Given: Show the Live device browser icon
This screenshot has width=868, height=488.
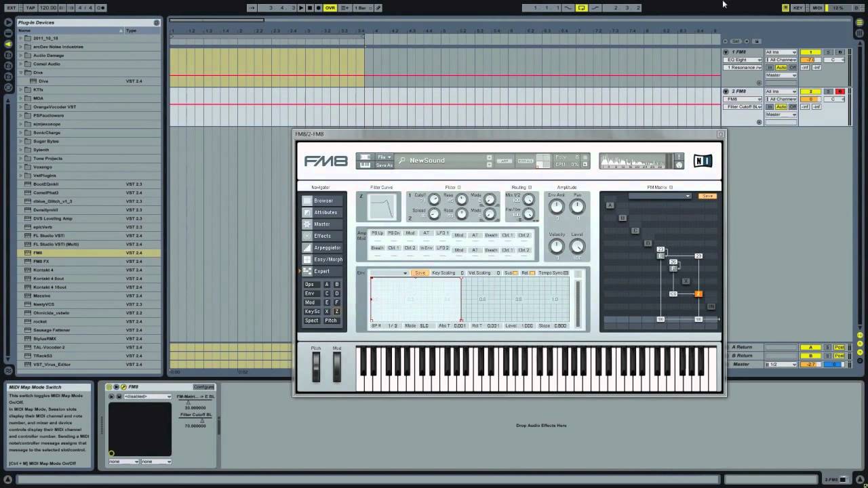Looking at the screenshot, I should click(8, 33).
